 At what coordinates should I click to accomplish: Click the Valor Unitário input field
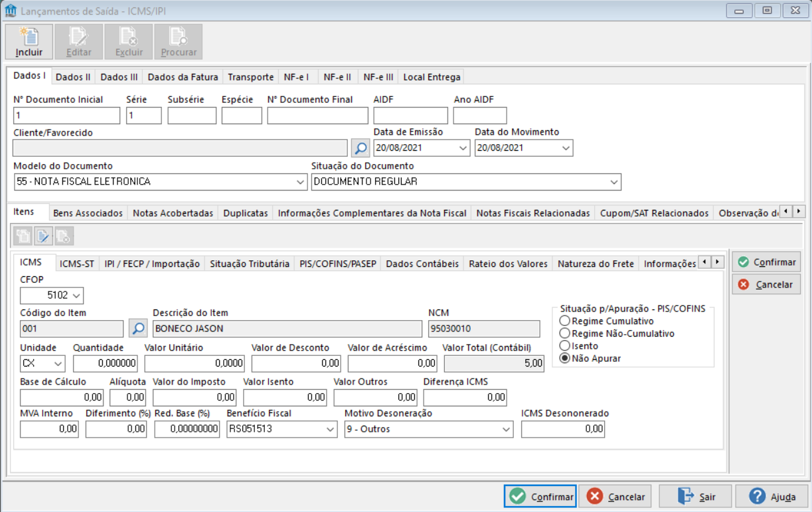(x=195, y=363)
